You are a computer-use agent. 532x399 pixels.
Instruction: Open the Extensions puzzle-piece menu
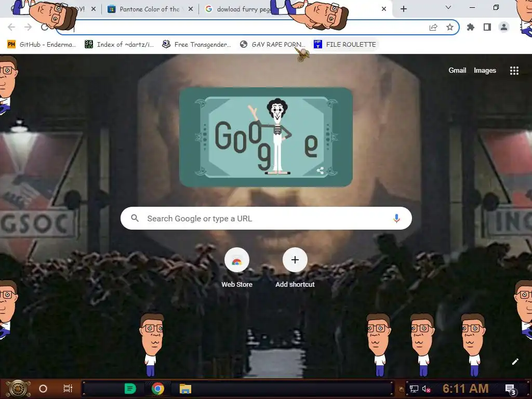pos(471,27)
